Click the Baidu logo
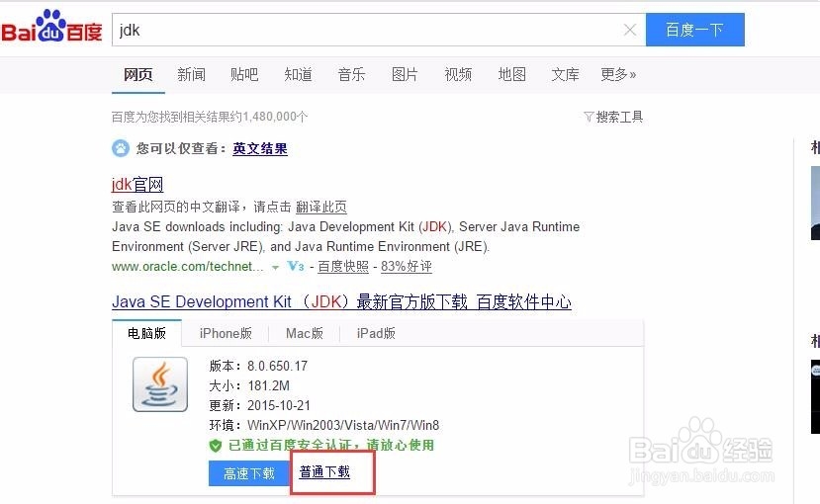This screenshot has width=820, height=504. pyautogui.click(x=51, y=27)
